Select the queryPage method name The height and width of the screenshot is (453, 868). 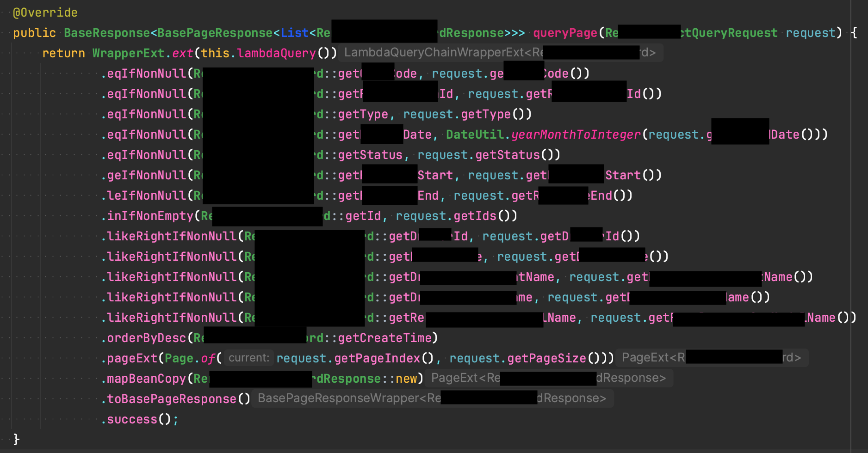tap(564, 32)
